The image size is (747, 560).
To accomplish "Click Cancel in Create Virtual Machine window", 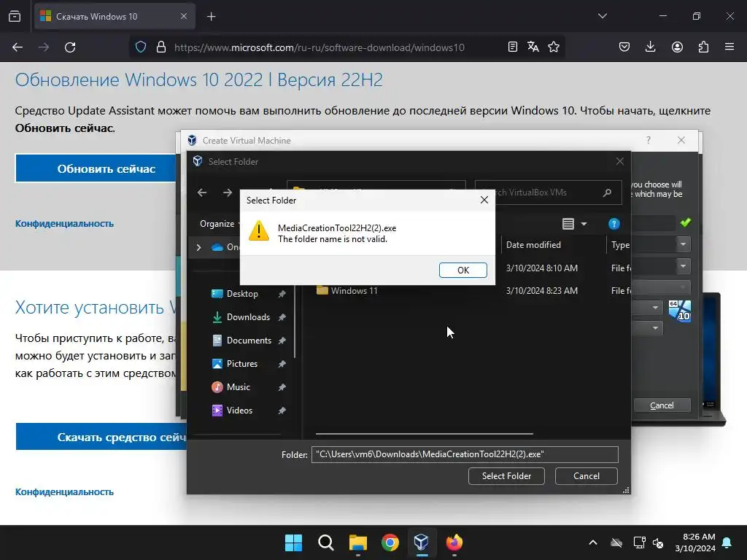I will [662, 405].
